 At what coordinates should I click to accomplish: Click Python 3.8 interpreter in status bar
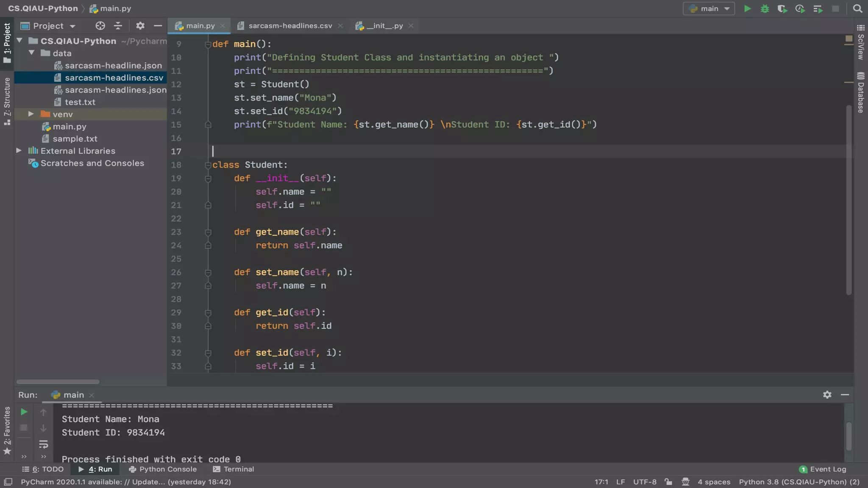[799, 482]
